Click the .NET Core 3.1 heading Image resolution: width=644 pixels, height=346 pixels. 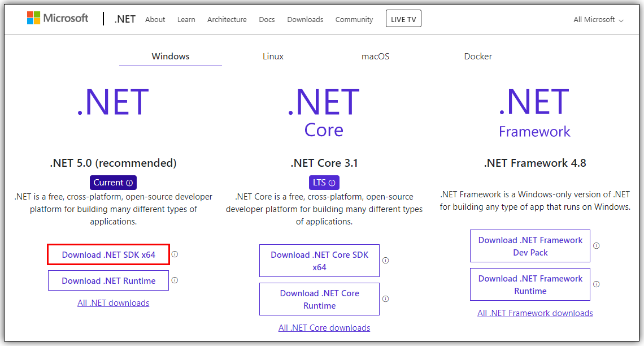coord(324,163)
